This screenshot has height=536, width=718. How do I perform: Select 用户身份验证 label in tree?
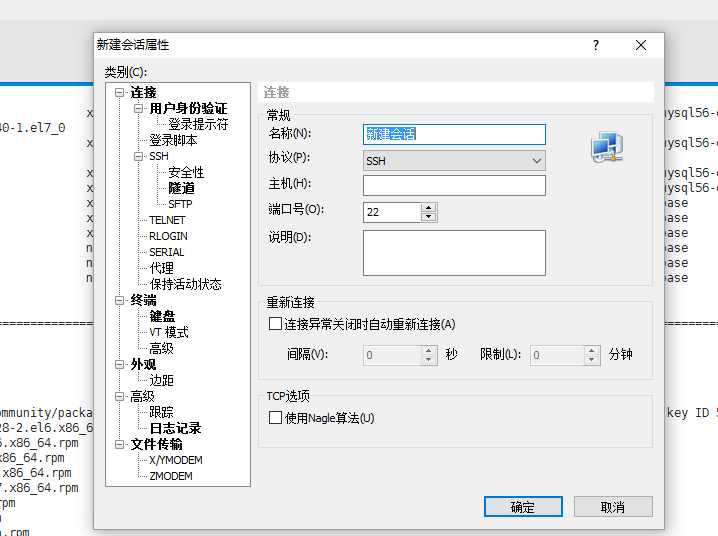188,108
